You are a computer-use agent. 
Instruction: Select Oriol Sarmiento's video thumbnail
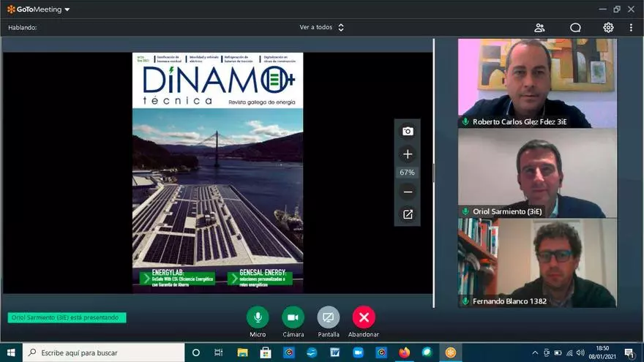click(537, 173)
